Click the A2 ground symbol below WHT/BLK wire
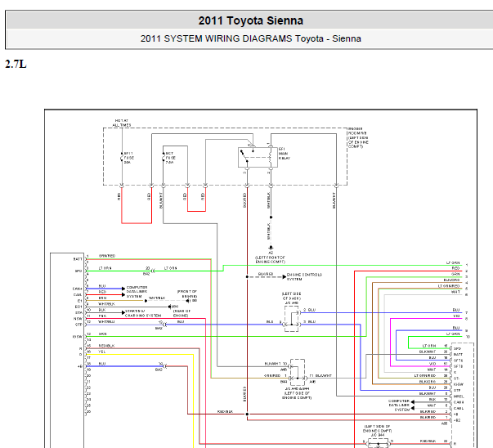Image resolution: width=493 pixels, height=448 pixels. coord(271,248)
